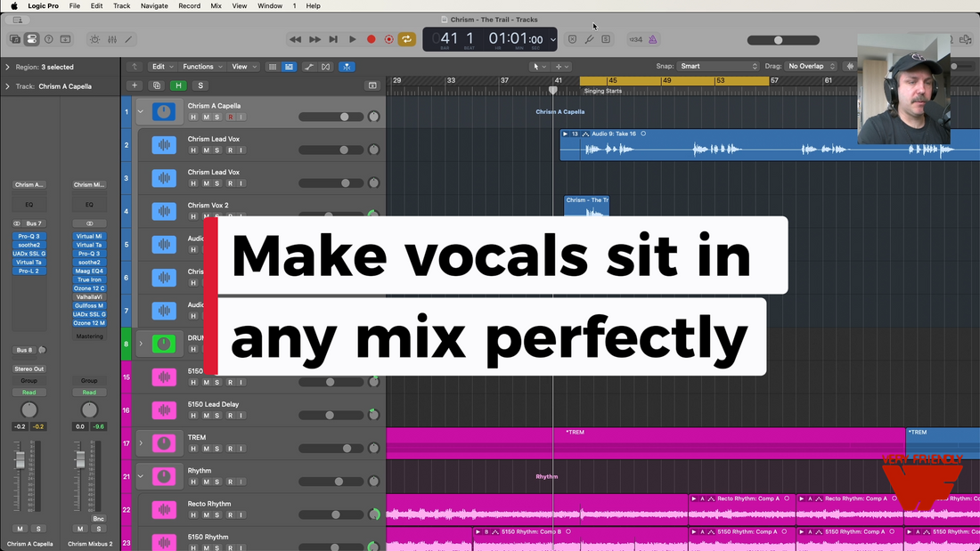980x551 pixels.
Task: Click the pink 5150 Lead Delay track icon
Action: point(164,410)
